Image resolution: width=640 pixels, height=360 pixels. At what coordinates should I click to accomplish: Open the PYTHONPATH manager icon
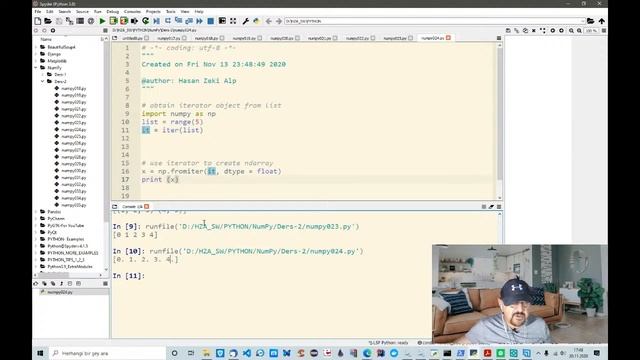(x=256, y=21)
